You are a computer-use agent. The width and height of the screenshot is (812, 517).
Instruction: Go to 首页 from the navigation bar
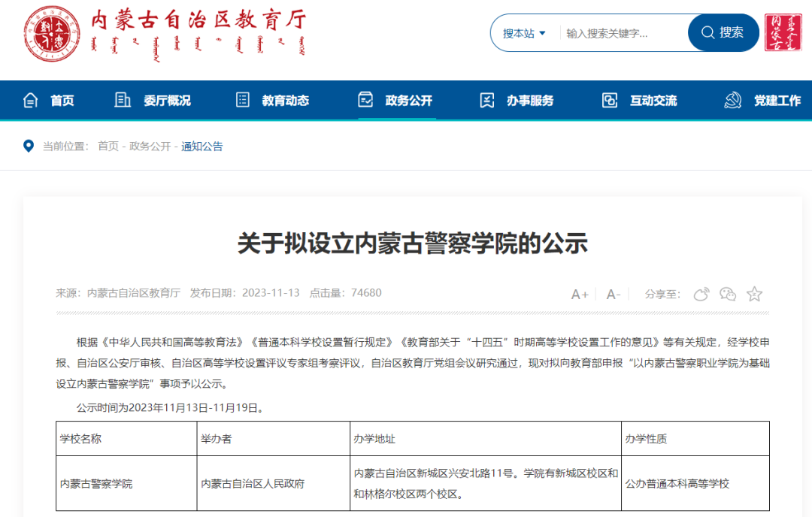point(62,100)
